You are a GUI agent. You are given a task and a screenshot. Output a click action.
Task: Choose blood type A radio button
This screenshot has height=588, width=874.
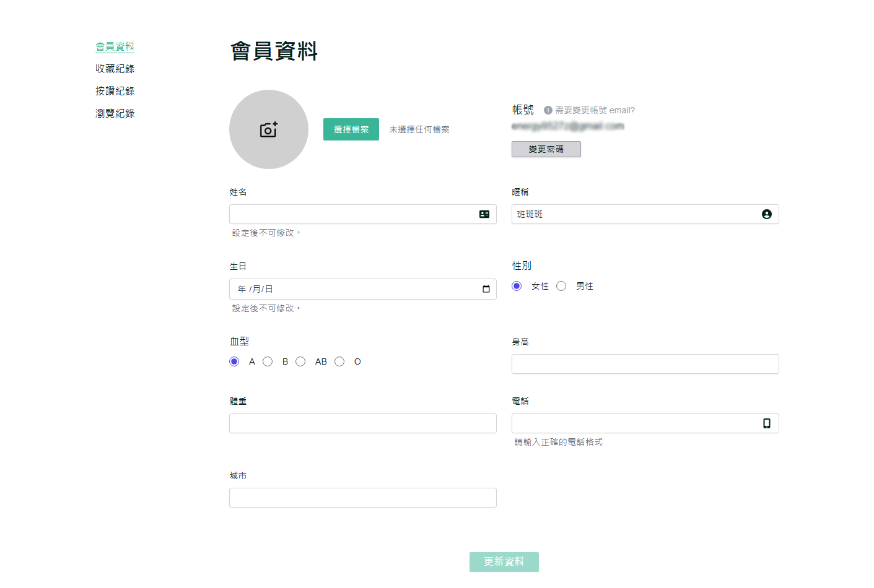click(234, 361)
